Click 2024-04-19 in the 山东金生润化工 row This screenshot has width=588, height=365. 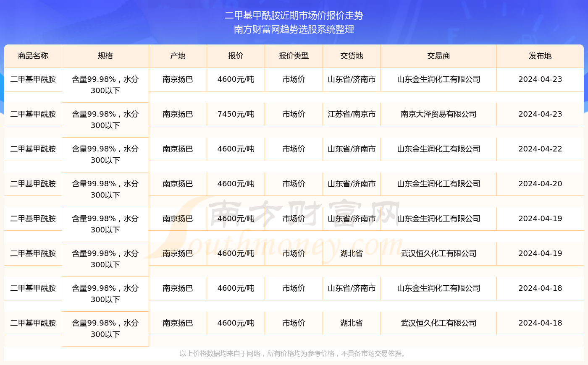tap(540, 219)
